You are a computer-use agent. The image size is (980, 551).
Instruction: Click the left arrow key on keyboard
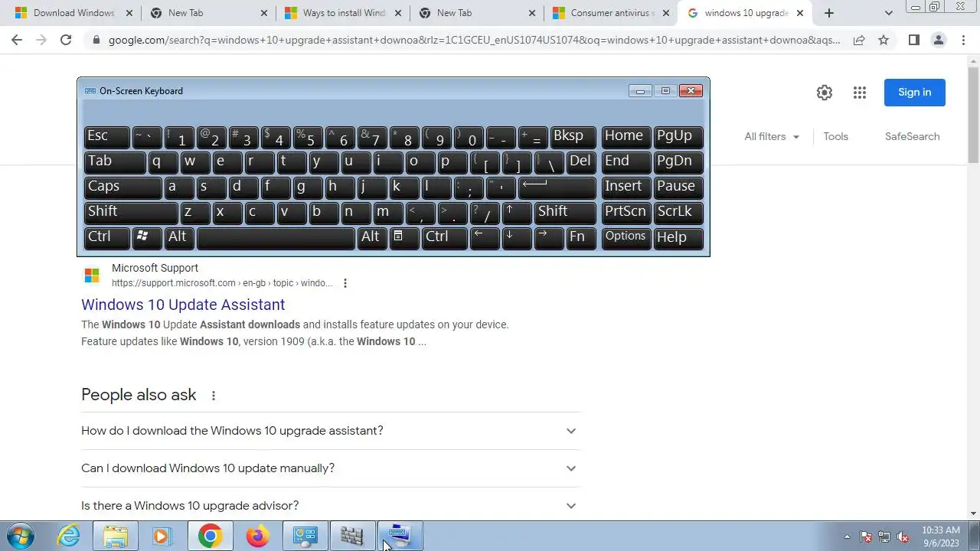point(485,238)
